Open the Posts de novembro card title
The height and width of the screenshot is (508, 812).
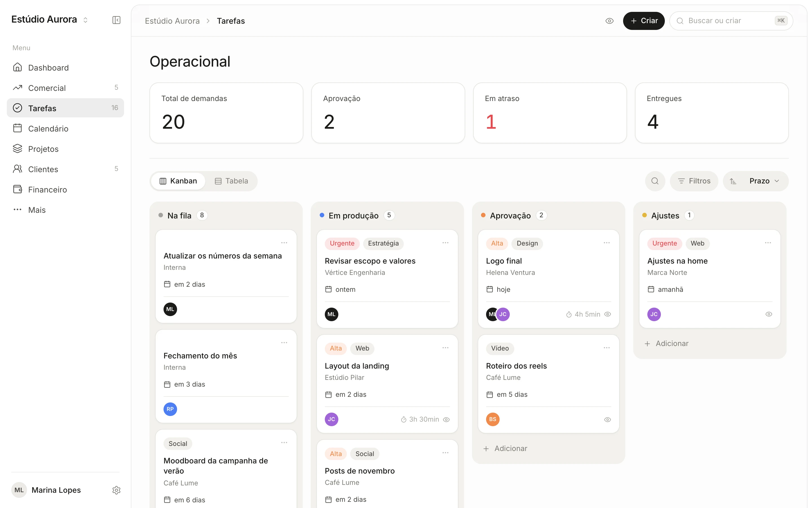click(x=359, y=471)
